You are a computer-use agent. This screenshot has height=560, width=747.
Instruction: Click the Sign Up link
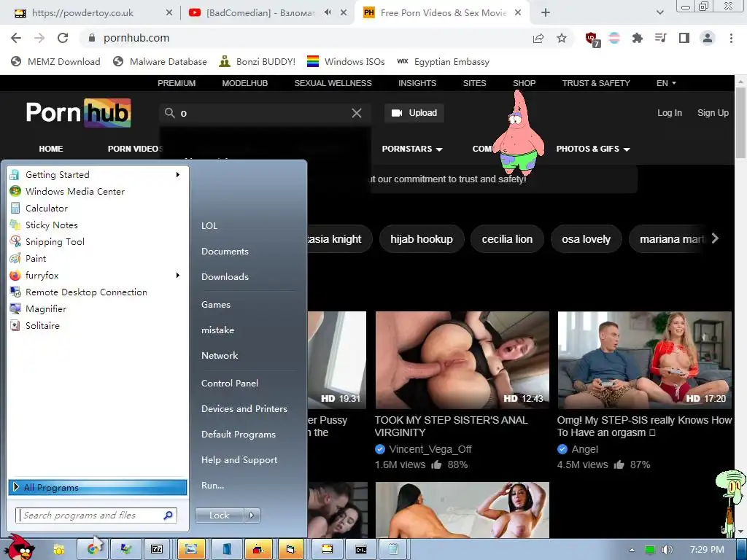713,113
